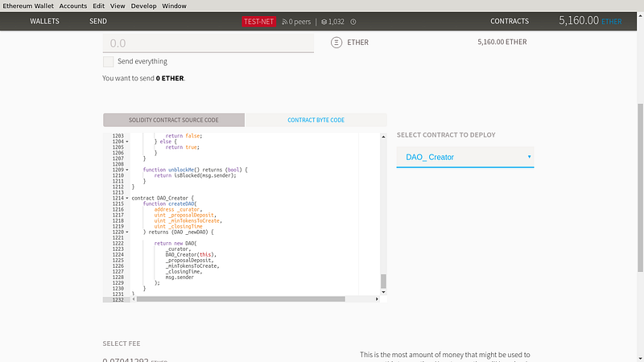Go to the SEND section
The image size is (644, 362).
98,22
